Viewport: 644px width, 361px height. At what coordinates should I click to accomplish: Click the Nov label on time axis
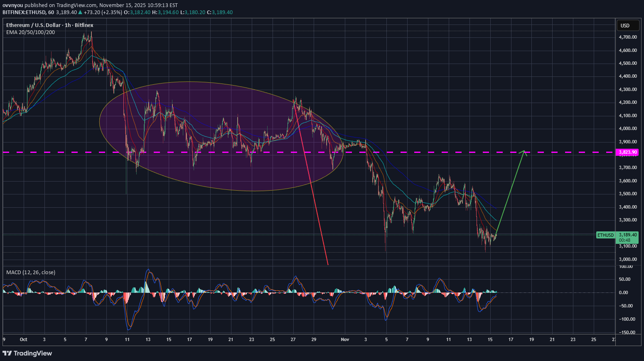click(345, 339)
